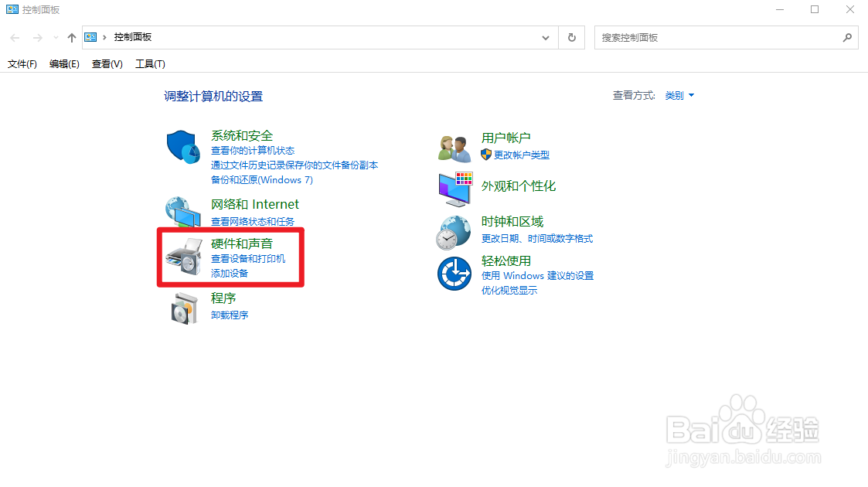Open the Hardware and Sound printer icon
The image size is (868, 487).
coord(183,256)
